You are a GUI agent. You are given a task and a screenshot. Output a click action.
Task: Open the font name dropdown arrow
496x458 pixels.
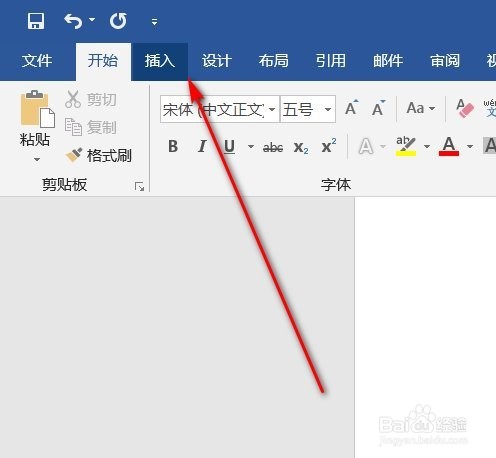(x=272, y=109)
